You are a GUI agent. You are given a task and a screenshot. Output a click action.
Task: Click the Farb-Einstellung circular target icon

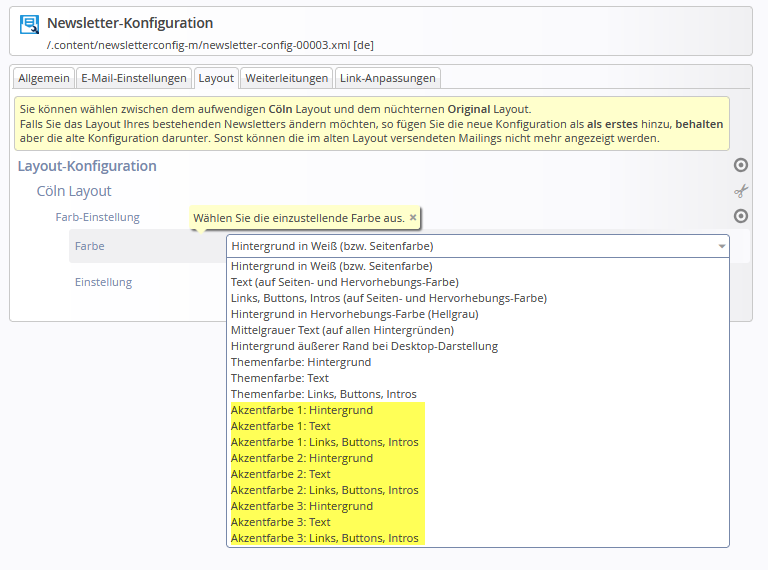coord(741,216)
